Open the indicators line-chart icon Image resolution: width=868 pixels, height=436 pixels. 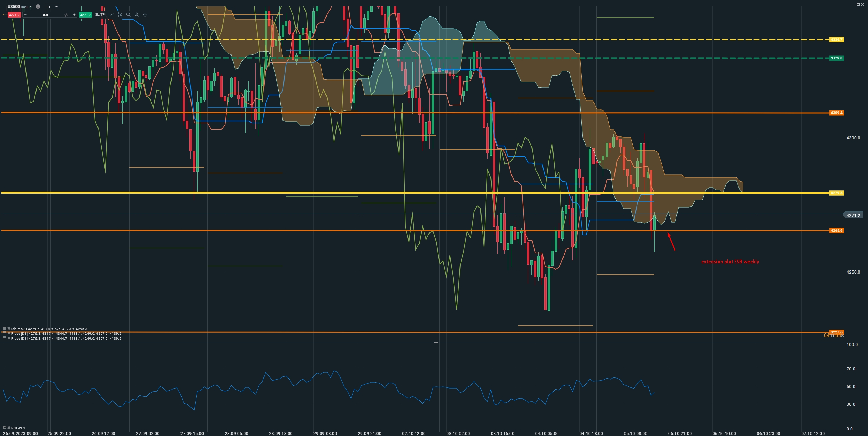(x=112, y=15)
